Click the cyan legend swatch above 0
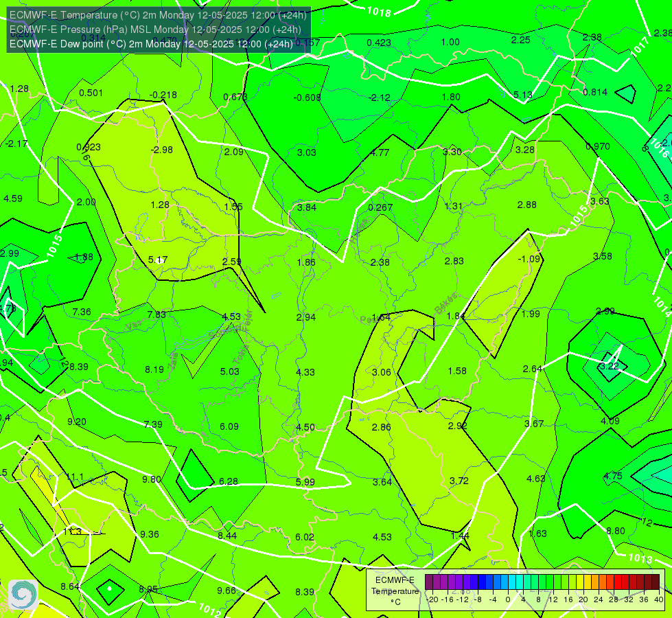This screenshot has width=672, height=618. pyautogui.click(x=512, y=582)
